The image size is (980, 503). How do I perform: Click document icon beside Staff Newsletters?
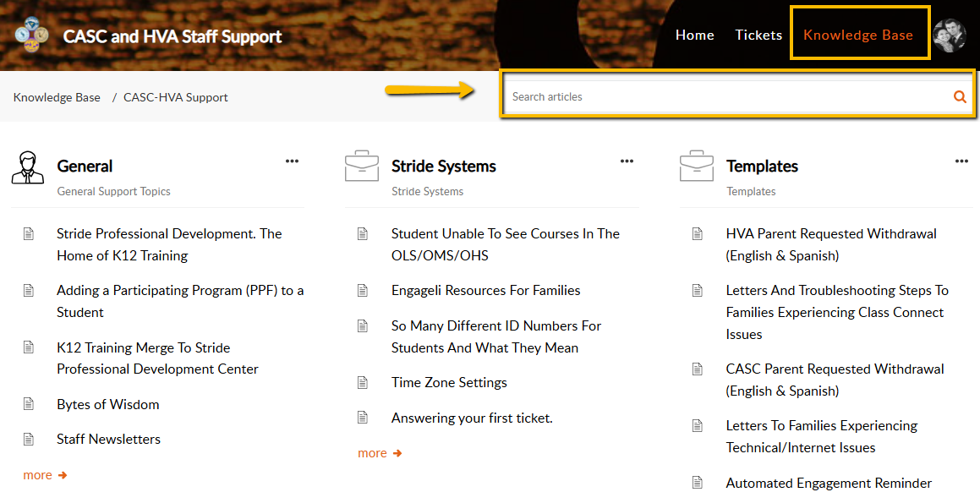(x=29, y=440)
